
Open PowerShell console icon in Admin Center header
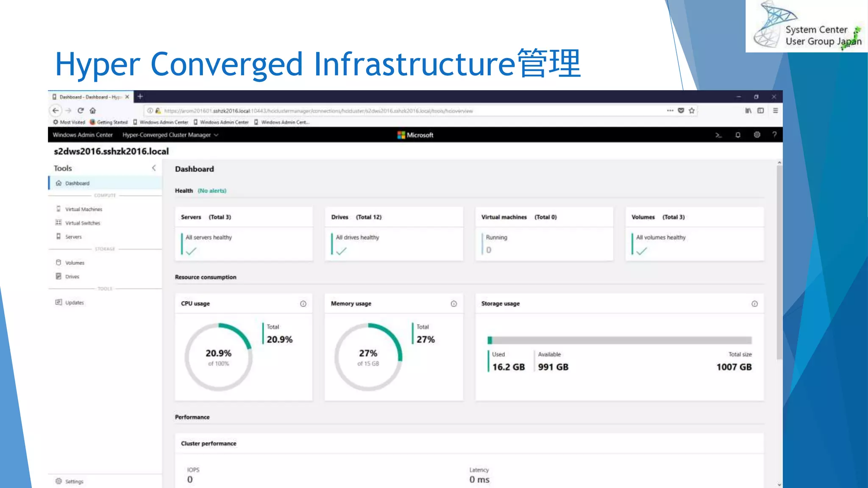point(718,135)
